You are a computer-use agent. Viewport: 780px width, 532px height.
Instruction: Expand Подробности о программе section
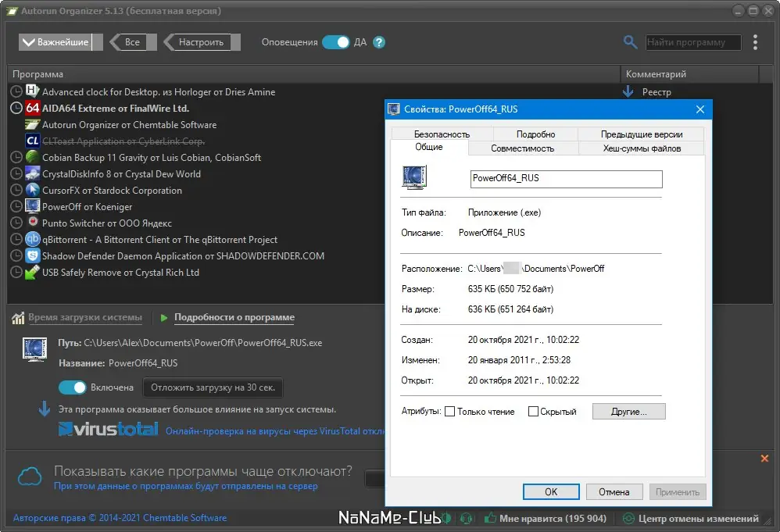pyautogui.click(x=234, y=317)
